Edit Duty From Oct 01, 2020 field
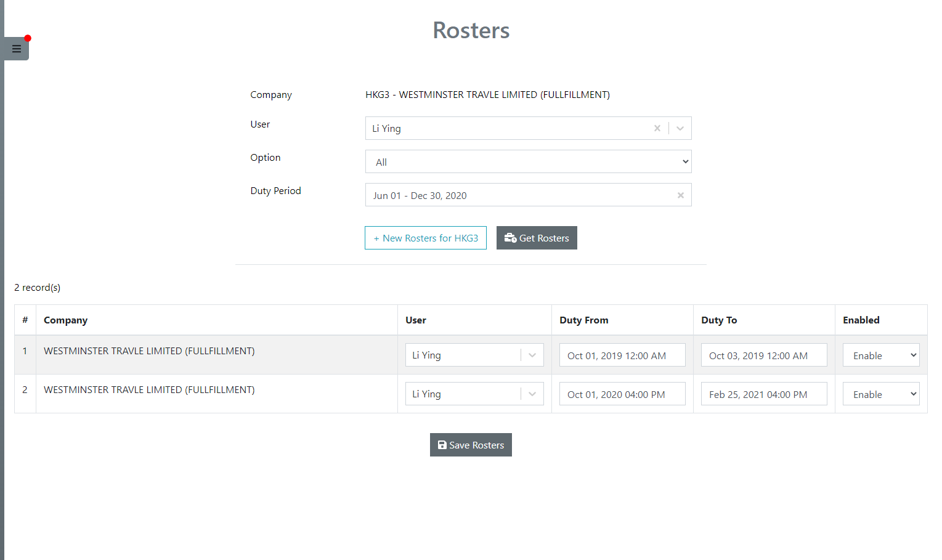The height and width of the screenshot is (560, 942). [x=622, y=394]
